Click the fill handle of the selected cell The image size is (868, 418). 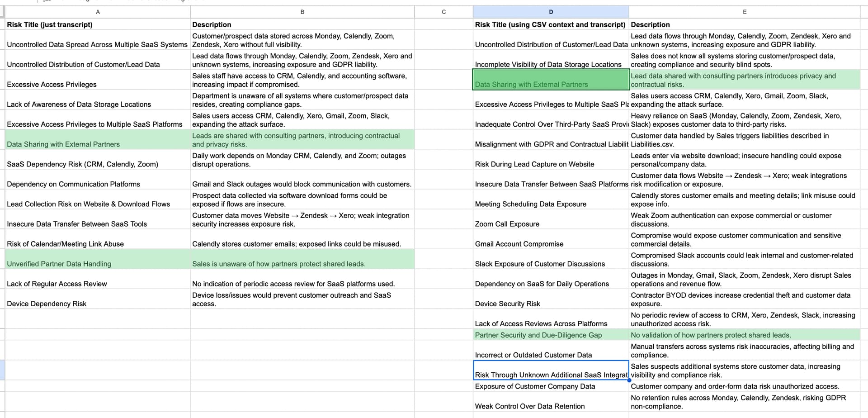629,380
